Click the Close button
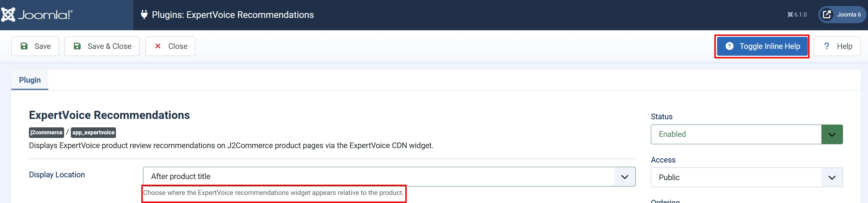The height and width of the screenshot is (203, 868). pos(170,46)
